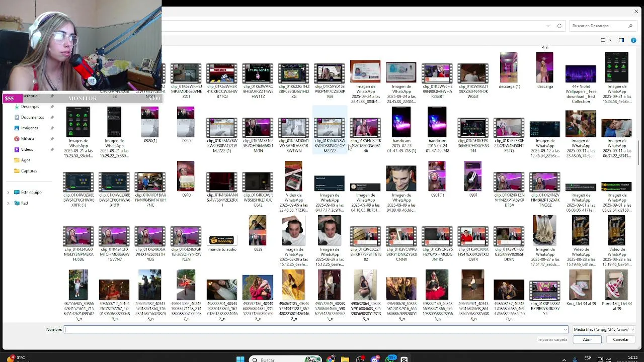Select the manda tu audio file

pyautogui.click(x=222, y=243)
